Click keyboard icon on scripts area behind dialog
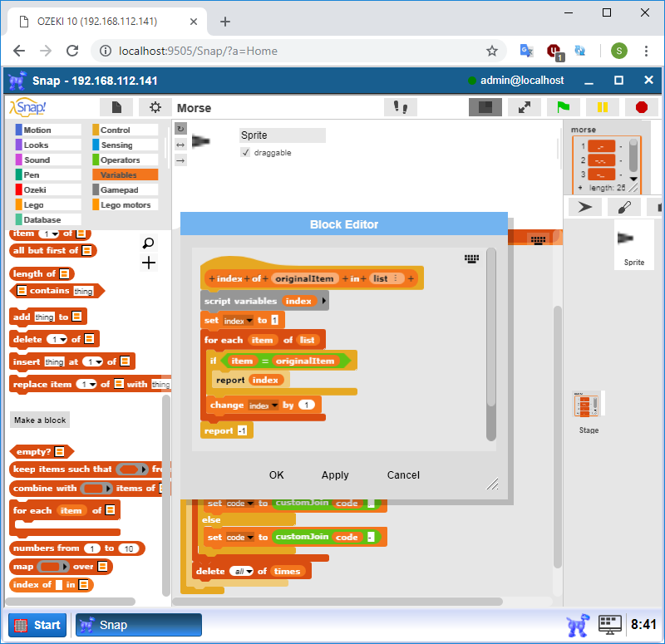Viewport: 665px width, 644px height. click(538, 240)
